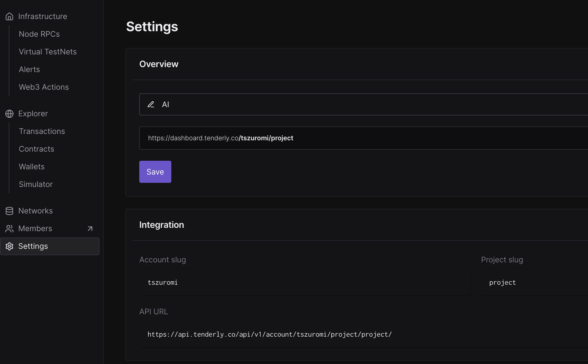This screenshot has height=364, width=588.
Task: Click the pencil edit icon by project name
Action: (x=151, y=104)
